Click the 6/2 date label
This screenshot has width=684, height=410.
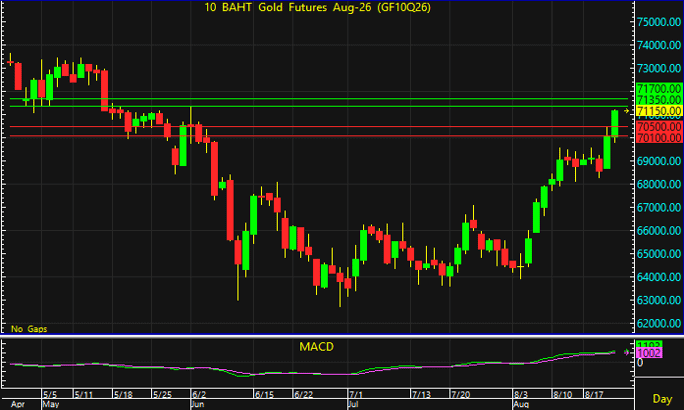click(x=199, y=394)
